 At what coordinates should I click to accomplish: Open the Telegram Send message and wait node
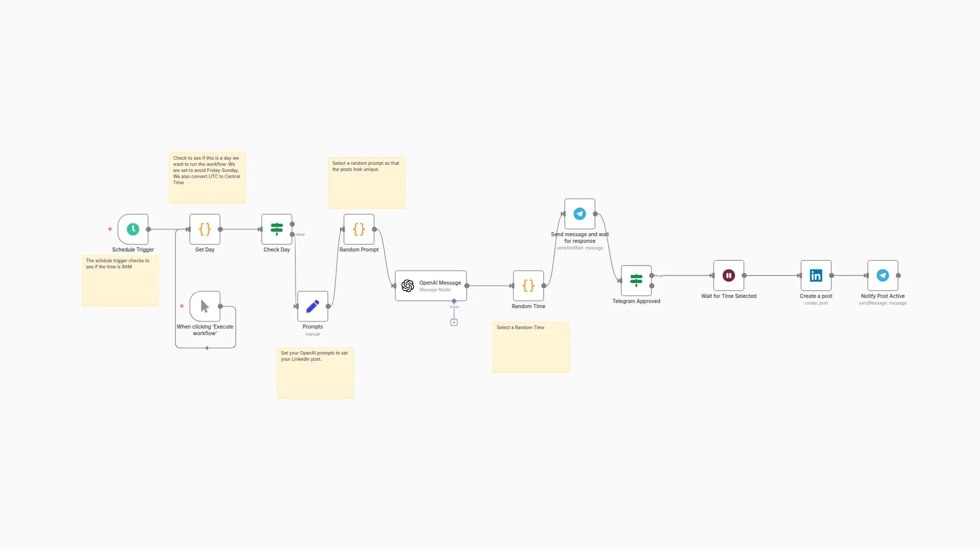579,214
